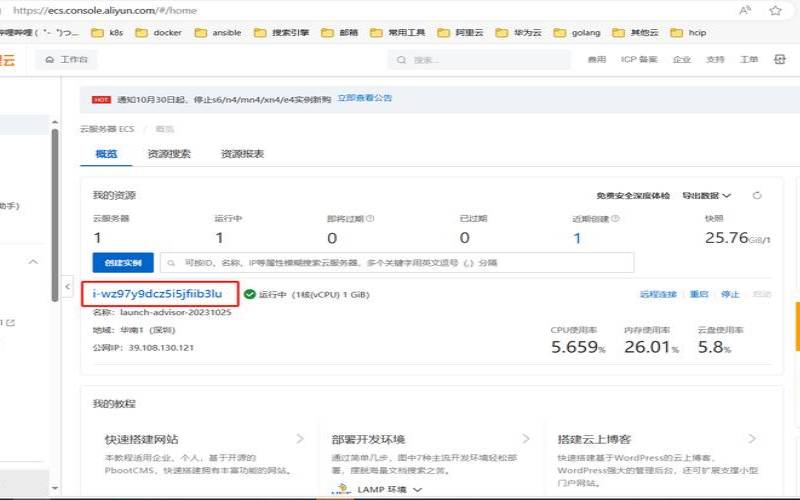Viewport: 800px width, 500px height.
Task: Click the browser address bar URL
Action: coord(105,10)
